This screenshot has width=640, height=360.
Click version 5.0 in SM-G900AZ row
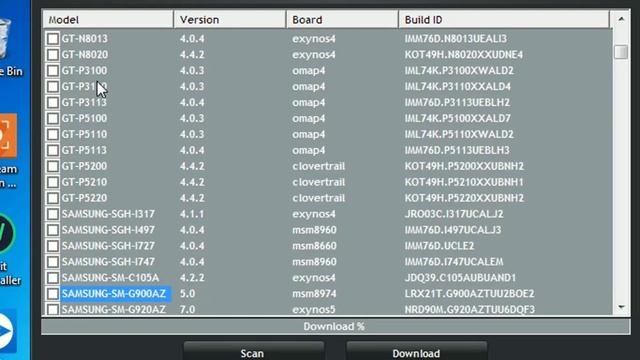[x=187, y=293]
